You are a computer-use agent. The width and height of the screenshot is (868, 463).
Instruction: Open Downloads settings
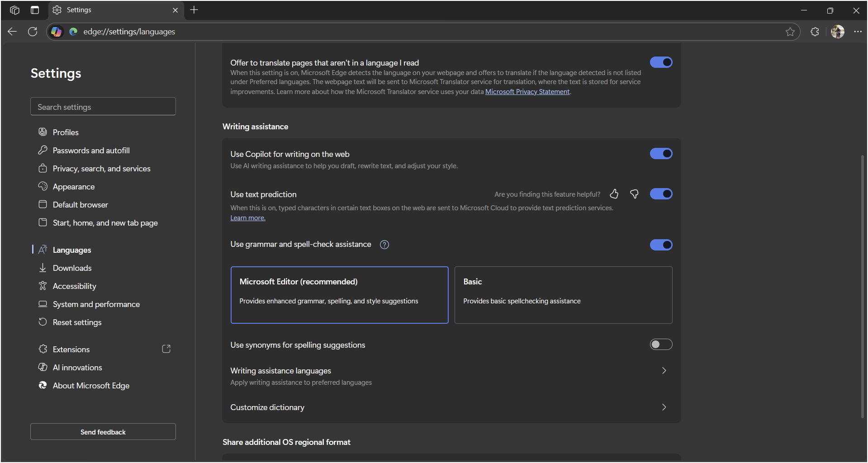72,268
